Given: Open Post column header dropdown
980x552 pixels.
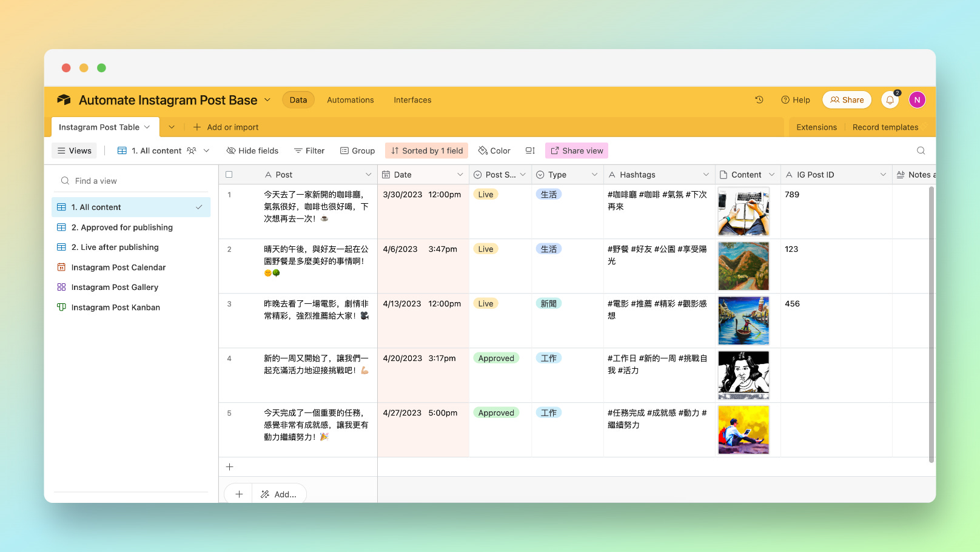Looking at the screenshot, I should pos(368,174).
